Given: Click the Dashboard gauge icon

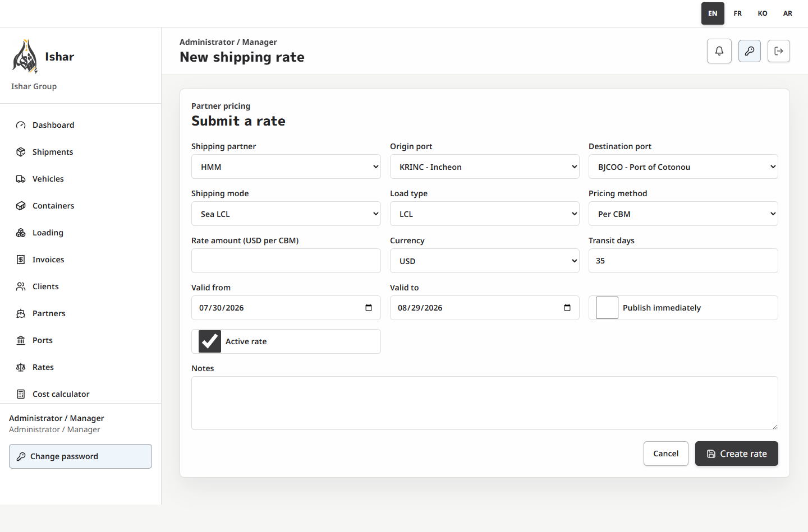Looking at the screenshot, I should tap(21, 125).
